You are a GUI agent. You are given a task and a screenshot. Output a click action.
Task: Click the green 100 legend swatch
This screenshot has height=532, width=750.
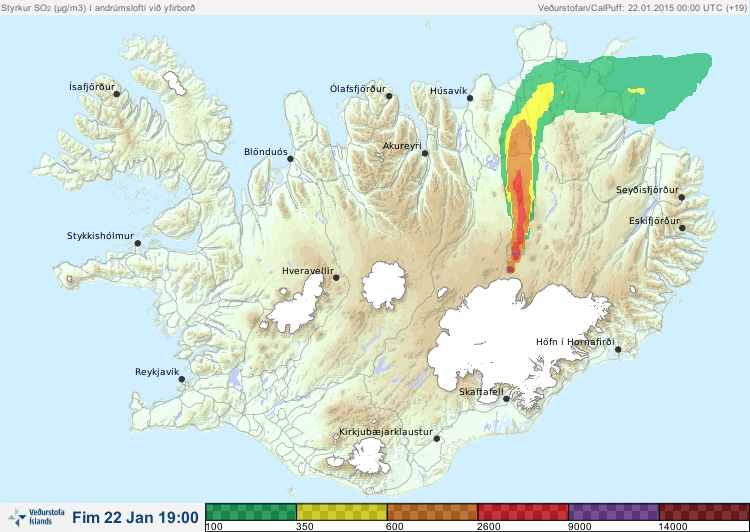[251, 512]
